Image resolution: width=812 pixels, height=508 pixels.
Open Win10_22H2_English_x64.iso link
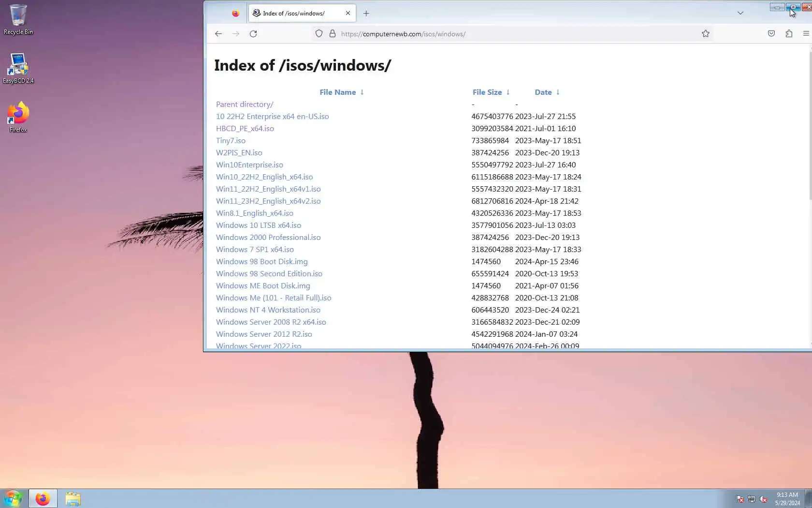(264, 177)
